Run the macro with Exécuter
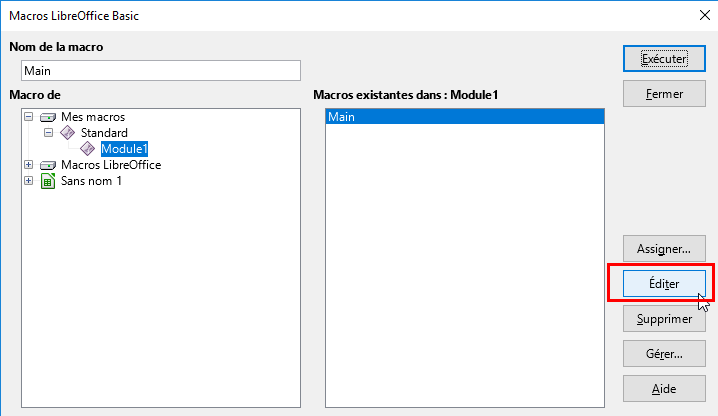 click(x=664, y=59)
